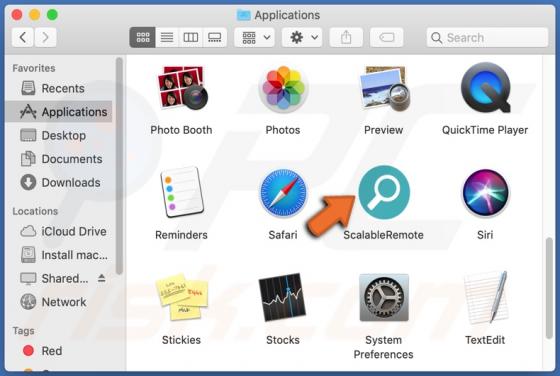Click the QuickTime Player label
The width and height of the screenshot is (560, 376).
pyautogui.click(x=485, y=130)
